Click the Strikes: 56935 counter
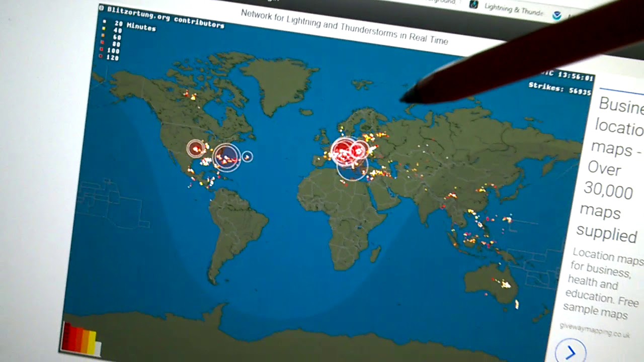644x362 pixels. click(559, 89)
